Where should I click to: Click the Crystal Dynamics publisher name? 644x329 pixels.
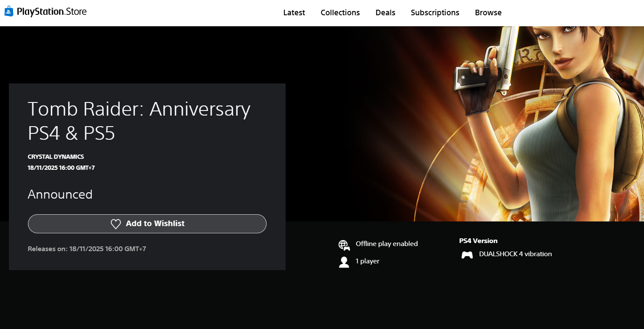56,157
